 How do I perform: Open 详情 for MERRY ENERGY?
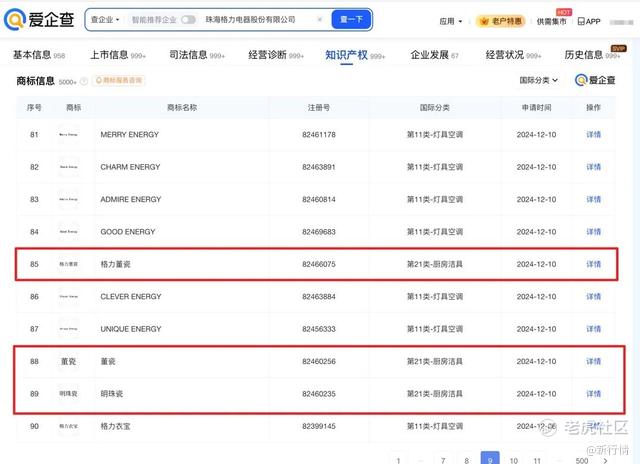593,134
